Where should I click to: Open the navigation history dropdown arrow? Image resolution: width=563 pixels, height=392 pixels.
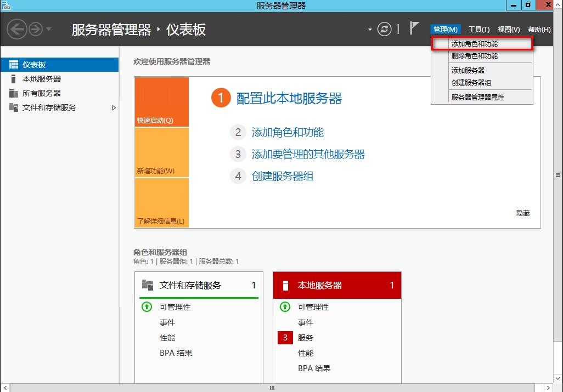coord(48,29)
